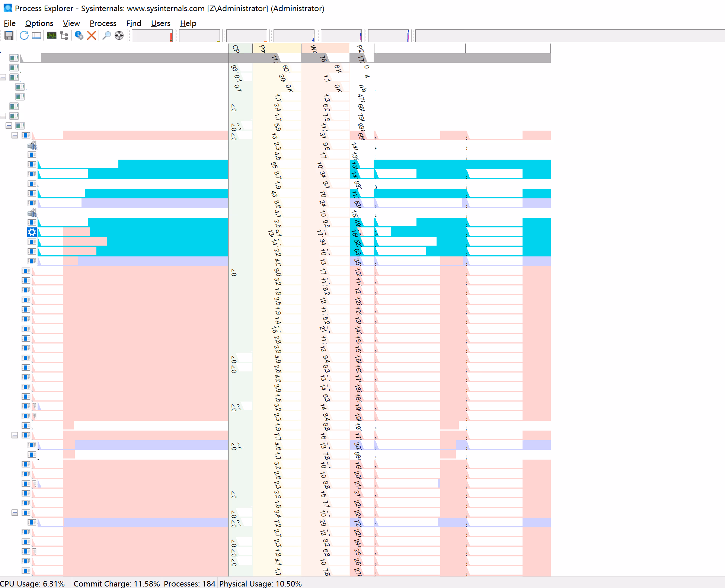Open the Process menu
725x588 pixels.
click(103, 23)
